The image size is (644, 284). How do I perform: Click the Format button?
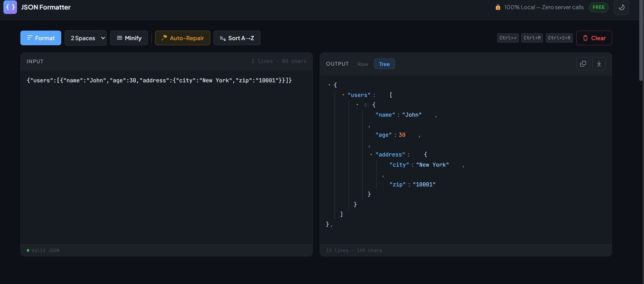tap(41, 38)
